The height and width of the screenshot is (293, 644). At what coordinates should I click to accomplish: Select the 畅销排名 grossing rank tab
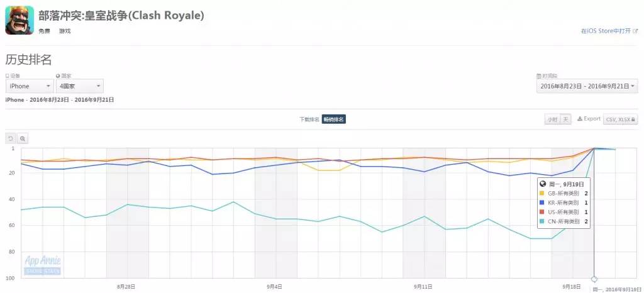click(333, 119)
